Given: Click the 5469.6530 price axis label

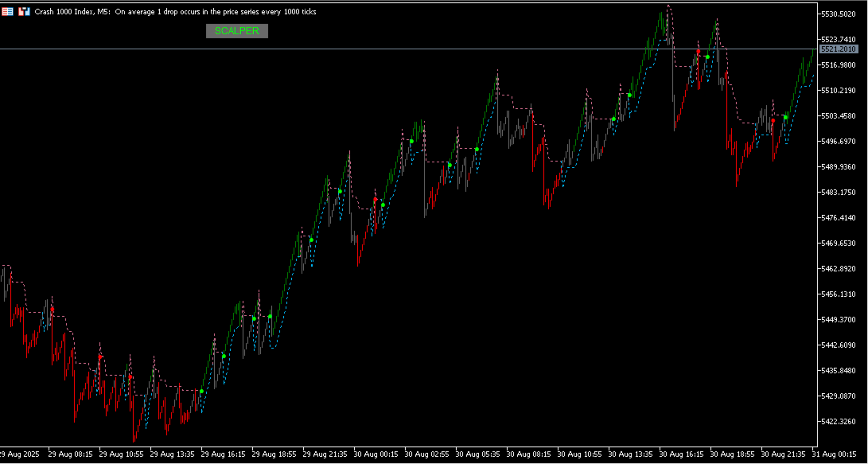Looking at the screenshot, I should tap(838, 243).
